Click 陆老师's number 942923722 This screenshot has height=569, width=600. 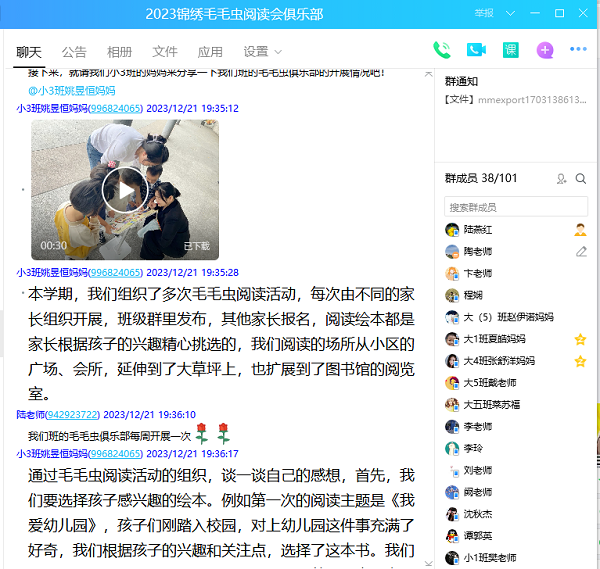(x=72, y=414)
